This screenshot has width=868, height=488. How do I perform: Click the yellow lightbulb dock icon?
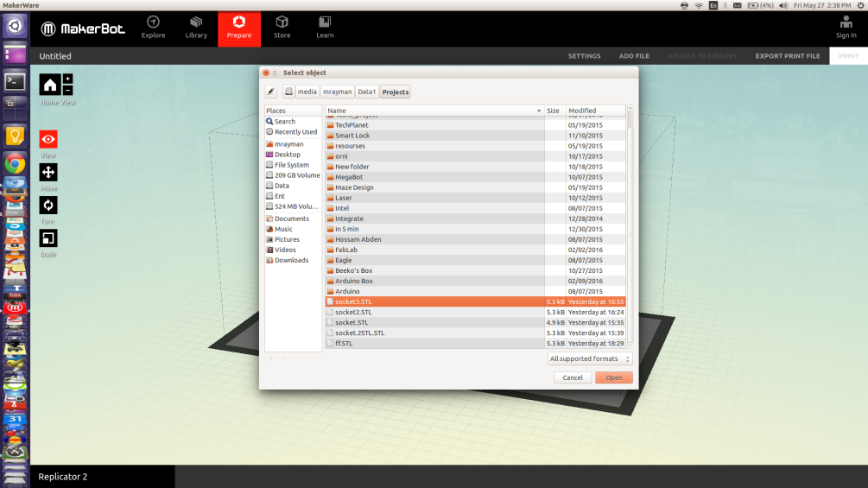click(15, 136)
